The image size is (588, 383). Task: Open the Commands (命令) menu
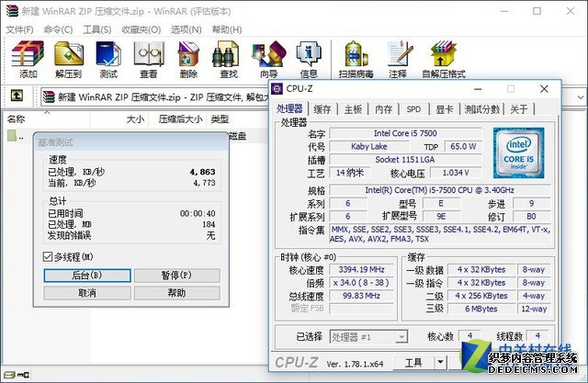pyautogui.click(x=58, y=29)
